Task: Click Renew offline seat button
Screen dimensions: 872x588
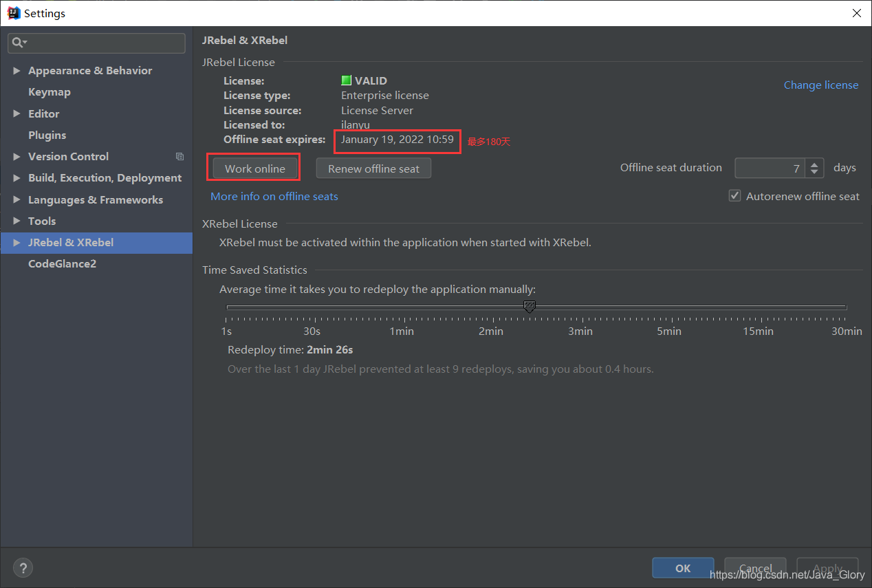Action: [x=373, y=168]
